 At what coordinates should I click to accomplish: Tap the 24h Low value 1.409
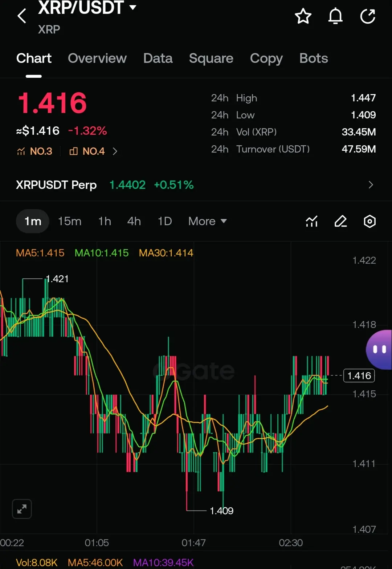(363, 115)
